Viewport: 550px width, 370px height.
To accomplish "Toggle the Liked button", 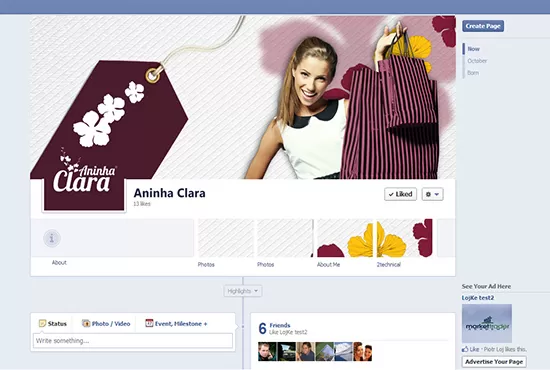I will tap(401, 194).
